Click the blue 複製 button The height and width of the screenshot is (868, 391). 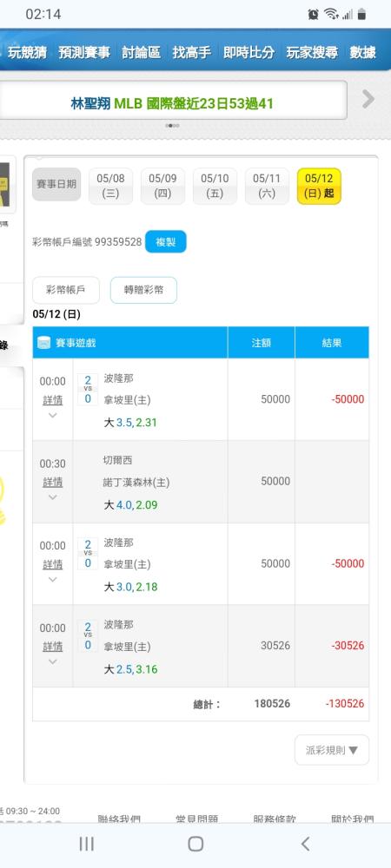click(166, 242)
